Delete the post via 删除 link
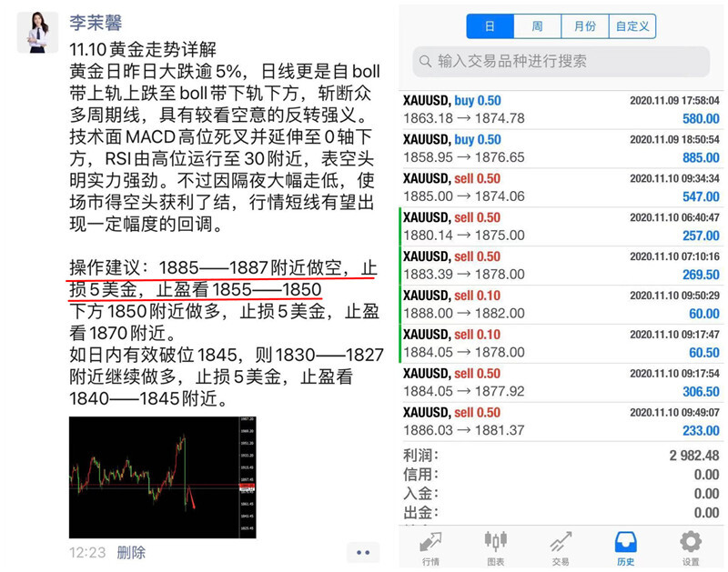This screenshot has height=572, width=728. 131,553
